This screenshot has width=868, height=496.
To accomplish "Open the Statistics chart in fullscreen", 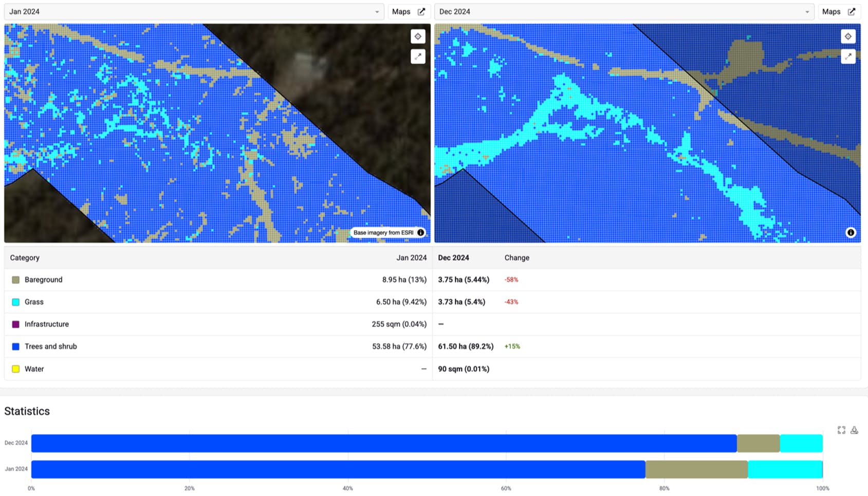I will click(841, 430).
